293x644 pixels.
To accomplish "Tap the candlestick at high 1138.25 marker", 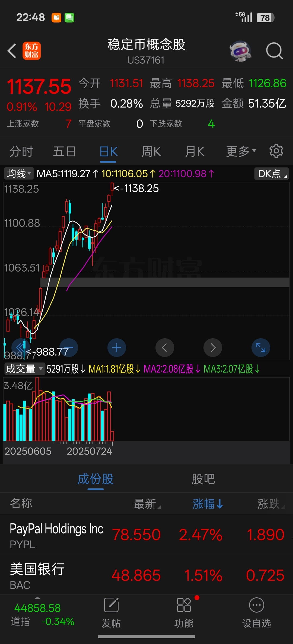I will (112, 188).
